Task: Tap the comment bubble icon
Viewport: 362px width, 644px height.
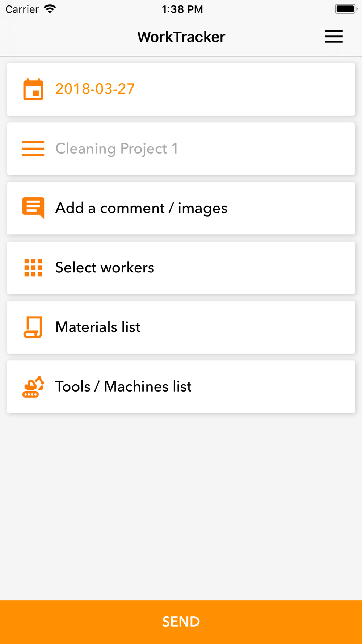Action: coord(33,208)
